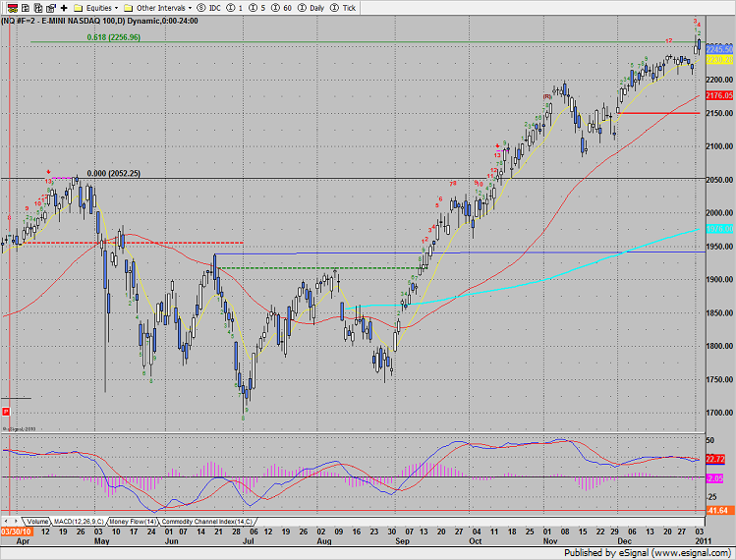Screen dimensions: 736x560
Task: Click the 1700.00 price axis label
Action: click(719, 413)
